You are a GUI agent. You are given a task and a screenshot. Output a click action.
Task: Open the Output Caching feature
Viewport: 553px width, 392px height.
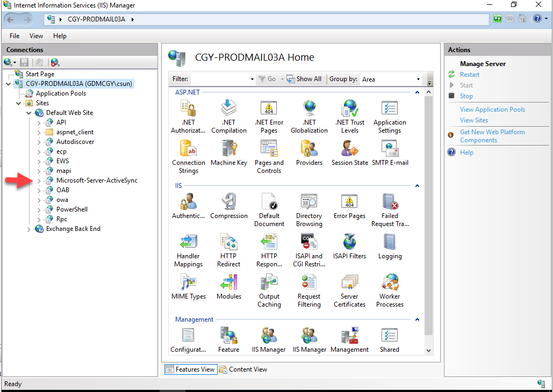click(x=269, y=291)
